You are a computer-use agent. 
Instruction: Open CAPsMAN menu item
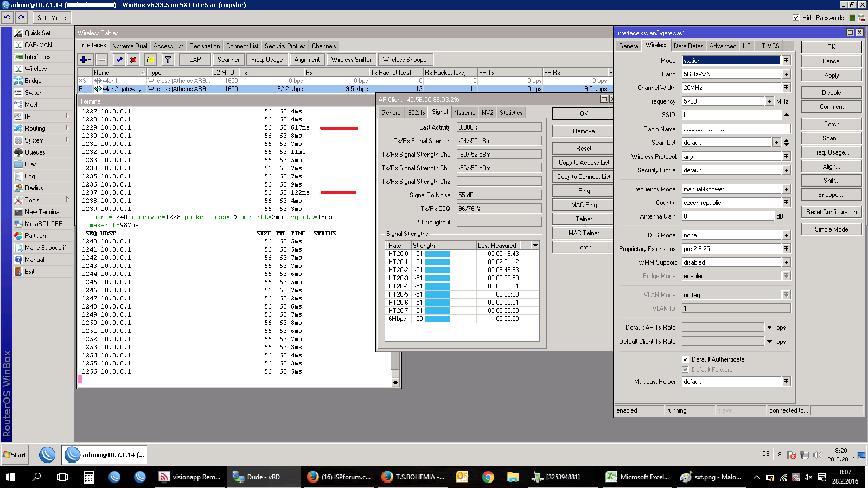(x=38, y=45)
